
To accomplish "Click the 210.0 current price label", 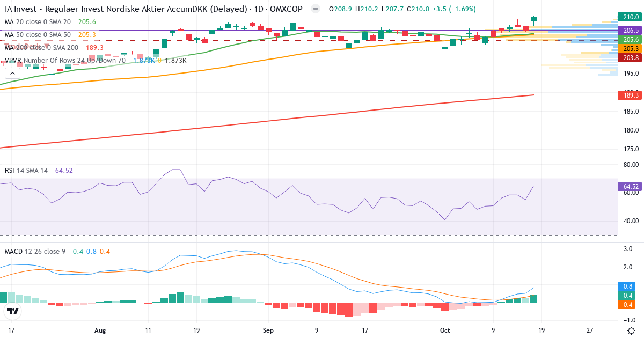I will coord(631,17).
